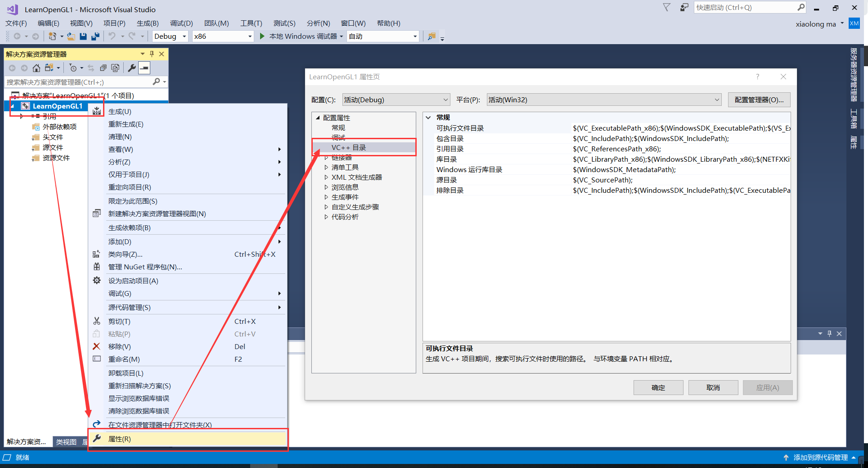
Task: Close the bottom output panel
Action: pos(839,333)
